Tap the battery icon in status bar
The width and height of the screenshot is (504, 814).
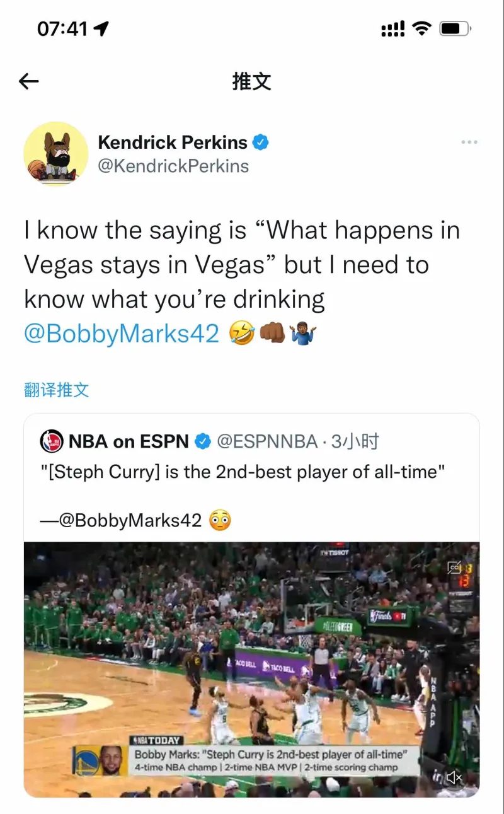(455, 29)
